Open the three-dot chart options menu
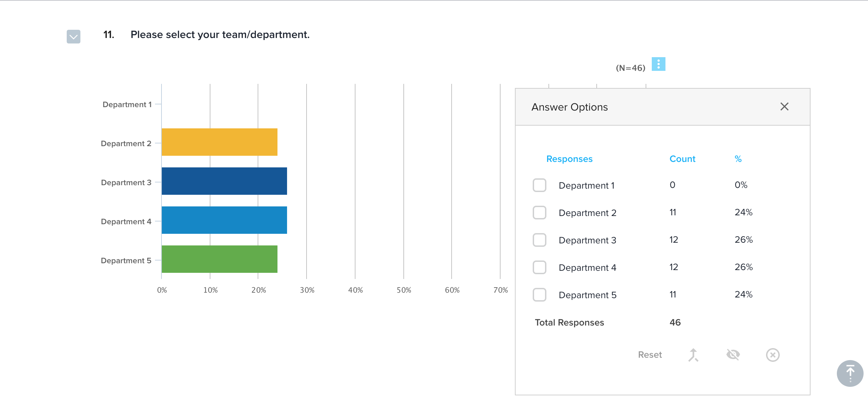This screenshot has width=868, height=407. pos(658,64)
